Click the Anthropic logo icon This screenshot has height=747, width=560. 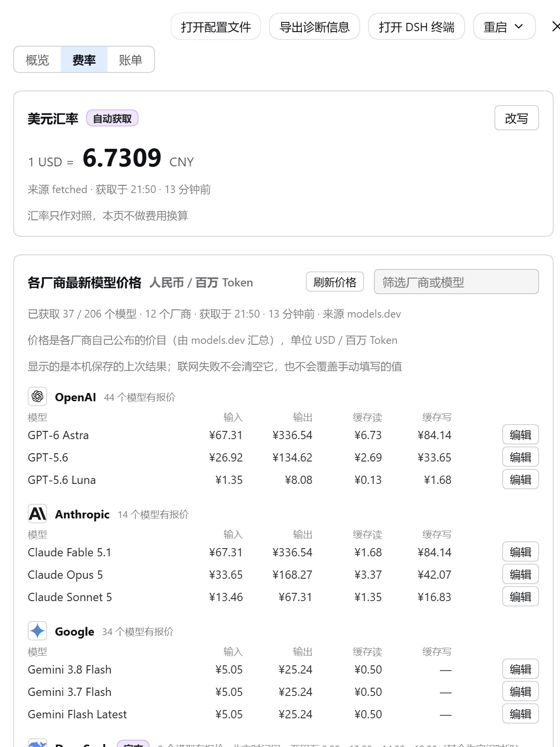(37, 514)
